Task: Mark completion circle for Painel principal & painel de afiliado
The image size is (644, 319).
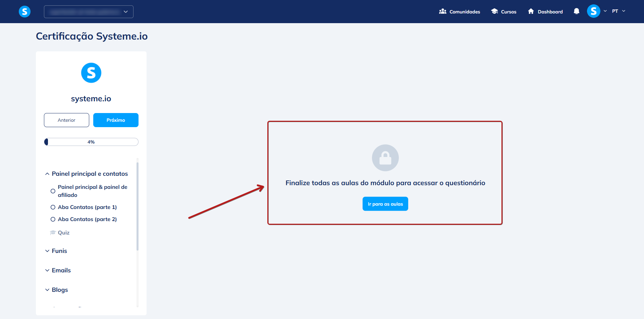Action: click(53, 191)
